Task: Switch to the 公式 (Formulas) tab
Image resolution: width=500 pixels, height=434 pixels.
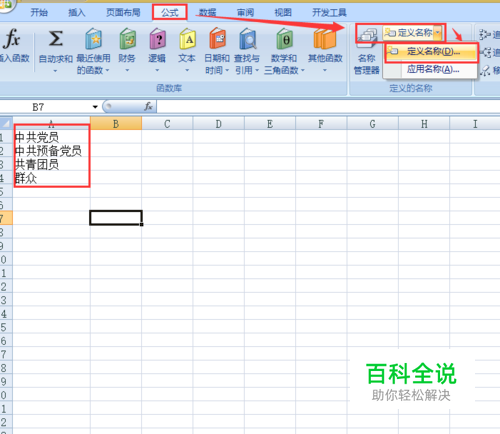Action: point(170,13)
